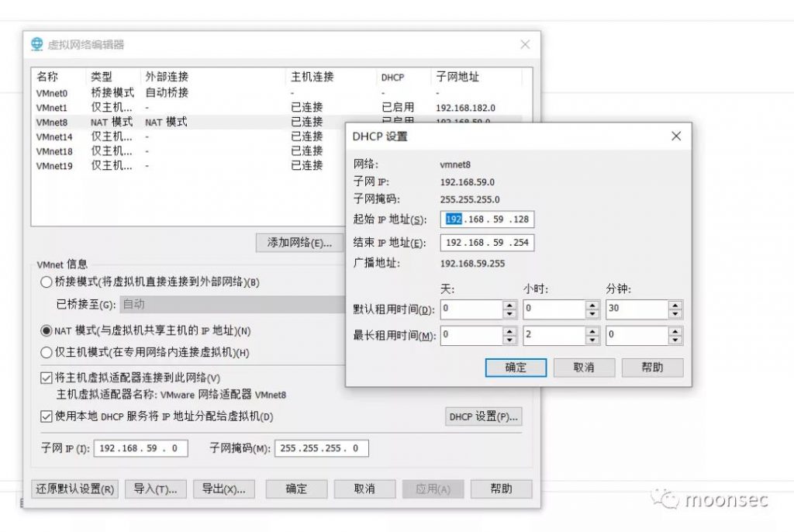Image resolution: width=794 pixels, height=532 pixels.
Task: Click 最长租用时间 hours field showing 2
Action: pos(554,336)
